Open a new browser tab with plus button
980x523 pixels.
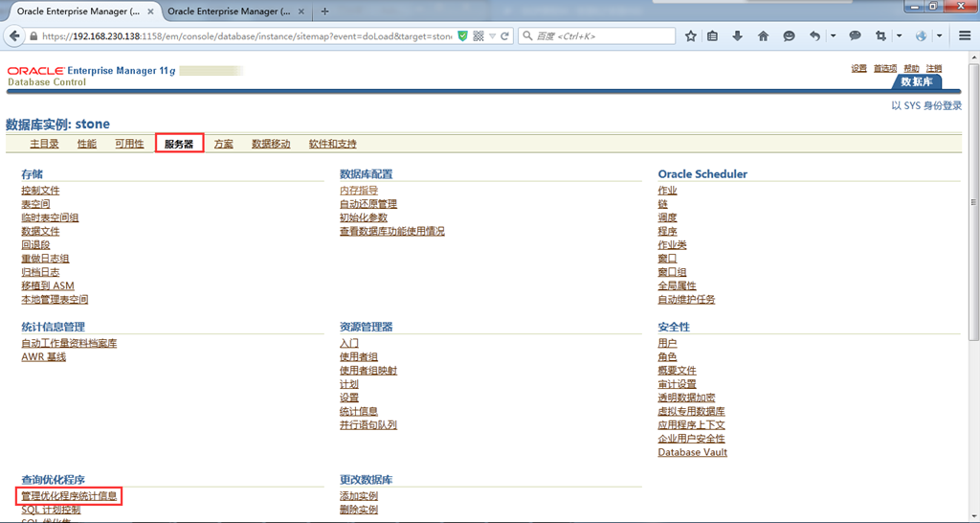coord(325,11)
